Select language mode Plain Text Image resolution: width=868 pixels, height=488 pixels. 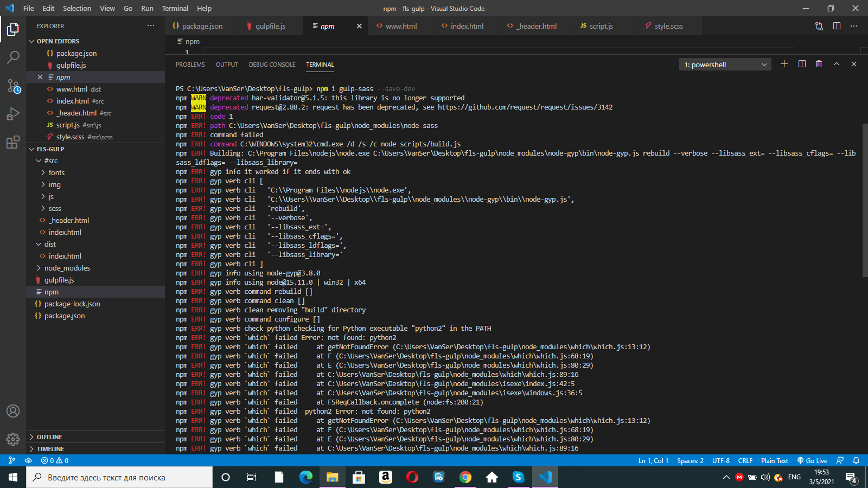point(775,460)
